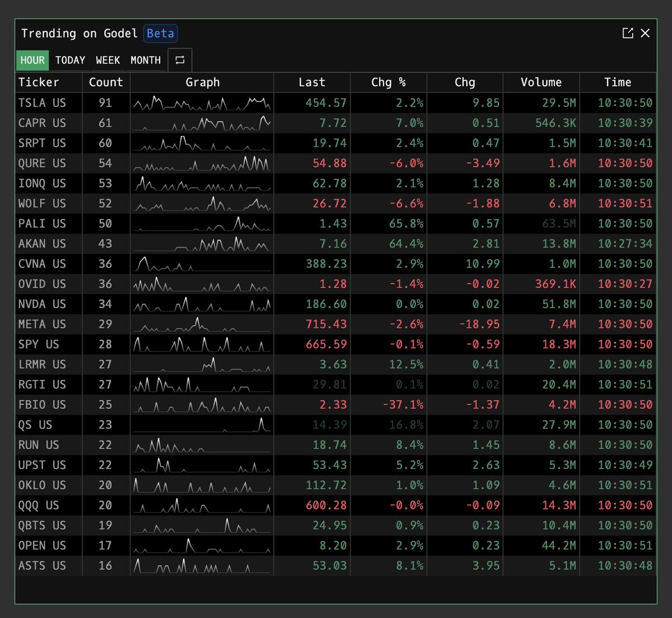Select the IONQ US ticker
672x618 pixels.
(42, 184)
